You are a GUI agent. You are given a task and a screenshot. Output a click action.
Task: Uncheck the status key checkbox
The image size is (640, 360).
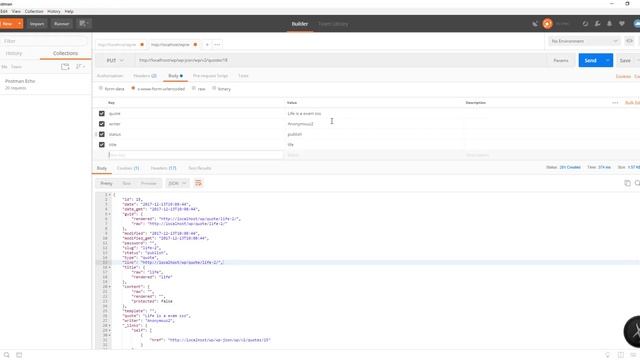coord(102,134)
